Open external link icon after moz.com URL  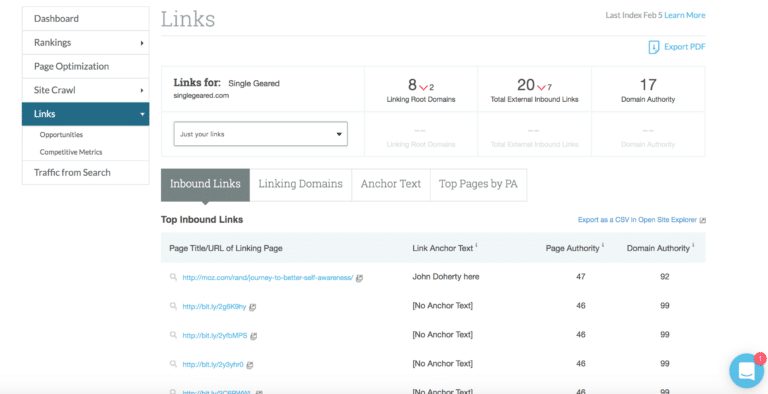(x=360, y=278)
